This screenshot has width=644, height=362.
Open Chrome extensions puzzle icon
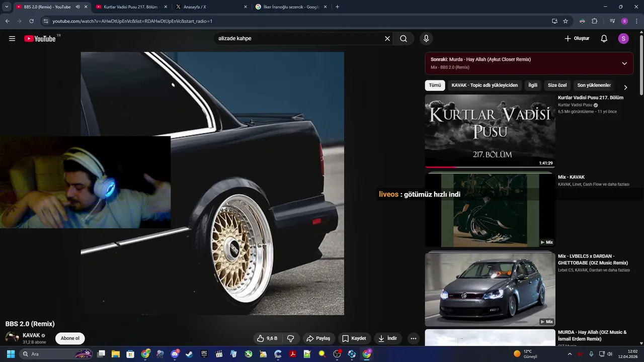pyautogui.click(x=594, y=21)
